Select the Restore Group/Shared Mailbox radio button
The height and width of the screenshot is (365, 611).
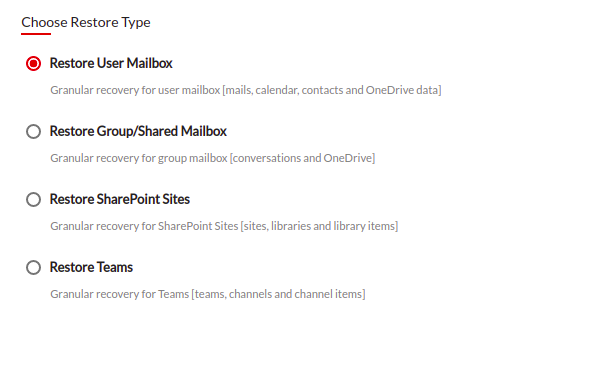(x=34, y=132)
